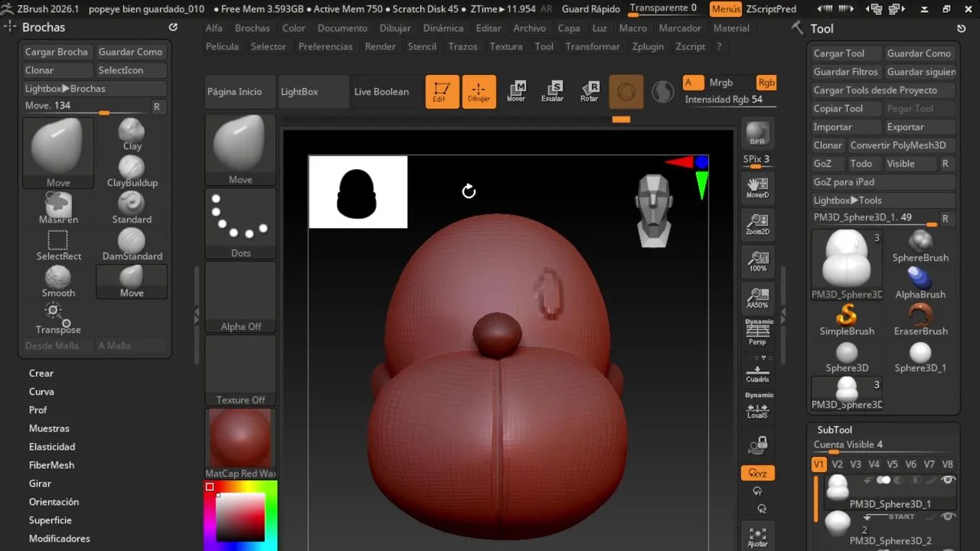Toggle Dibujar draw mode
Screen dimensions: 980x551
479,92
